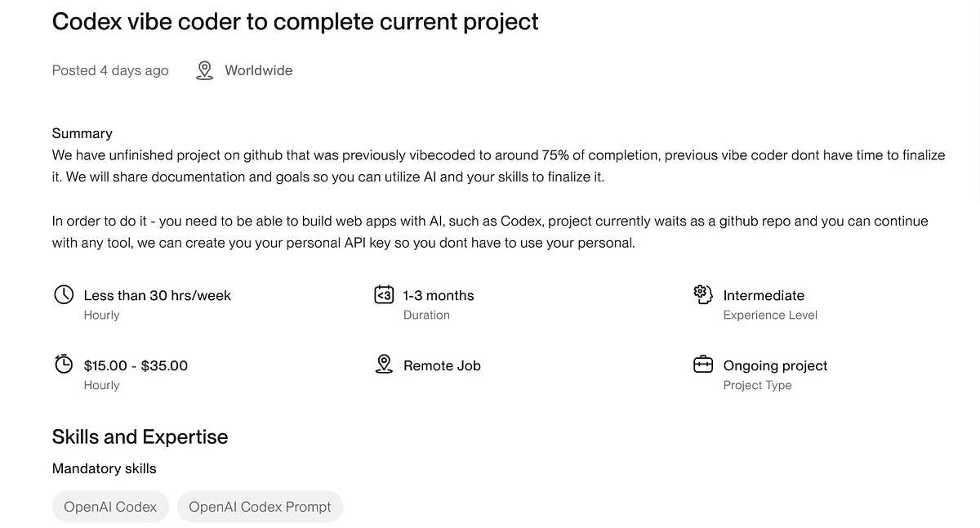The image size is (980, 528).
Task: Click the Worldwide location text
Action: pos(258,71)
